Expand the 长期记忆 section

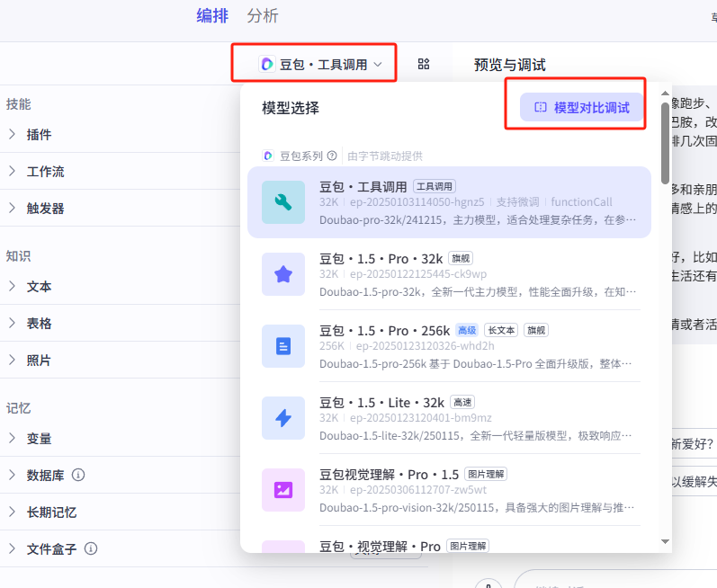click(13, 512)
